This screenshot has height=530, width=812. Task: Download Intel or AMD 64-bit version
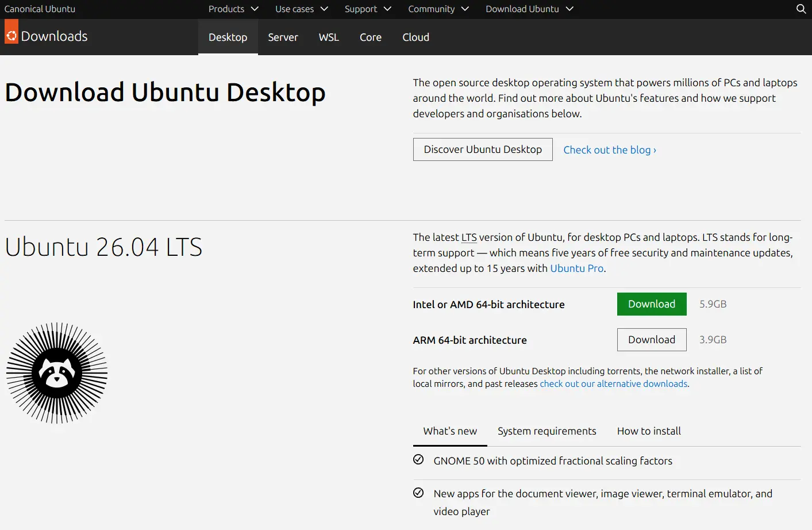pos(652,304)
